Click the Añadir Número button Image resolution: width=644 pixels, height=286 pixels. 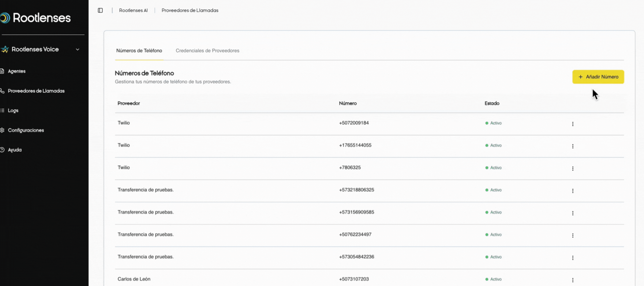598,77
